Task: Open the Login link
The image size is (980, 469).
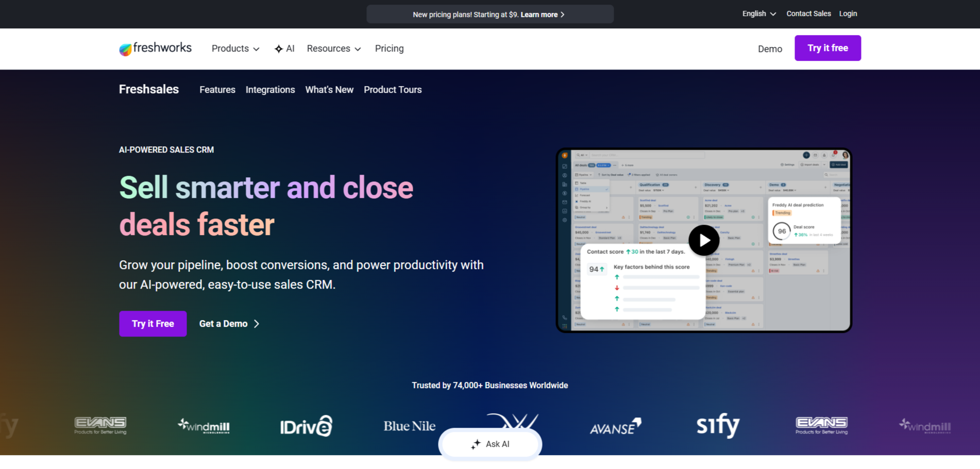Action: 848,14
